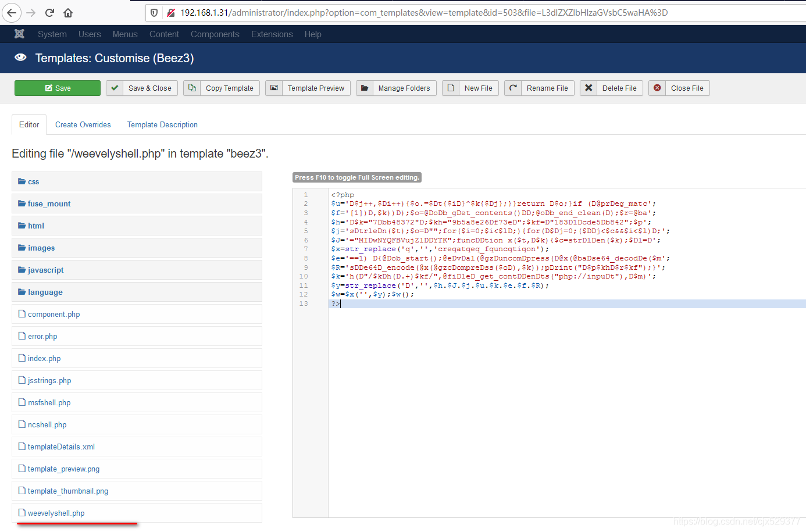Click checkmark icon of Save & Close
This screenshot has height=532, width=806.
(115, 88)
